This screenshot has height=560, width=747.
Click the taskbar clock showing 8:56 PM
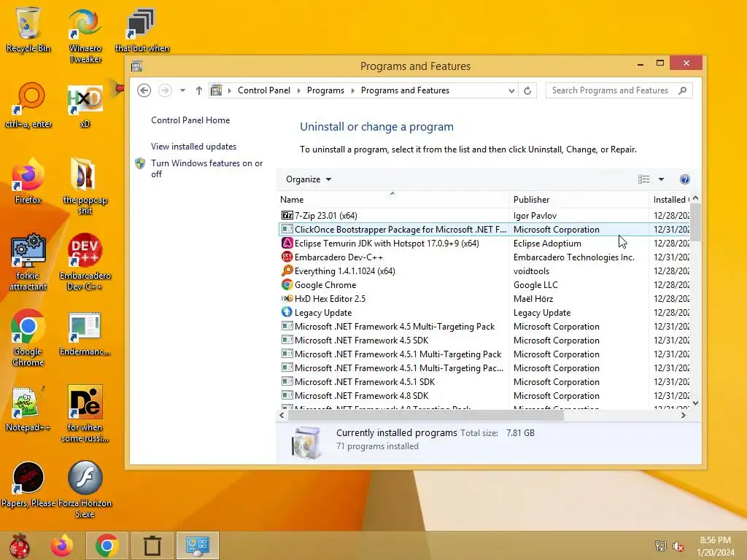(715, 546)
